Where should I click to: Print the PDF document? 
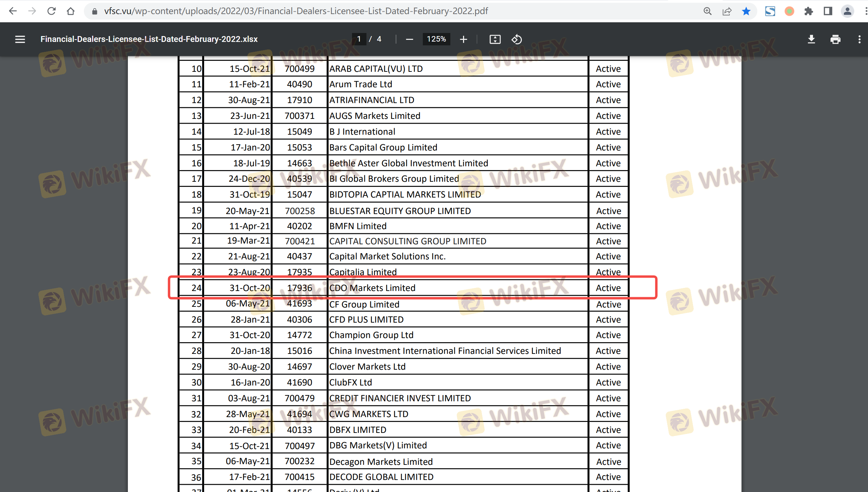(835, 39)
